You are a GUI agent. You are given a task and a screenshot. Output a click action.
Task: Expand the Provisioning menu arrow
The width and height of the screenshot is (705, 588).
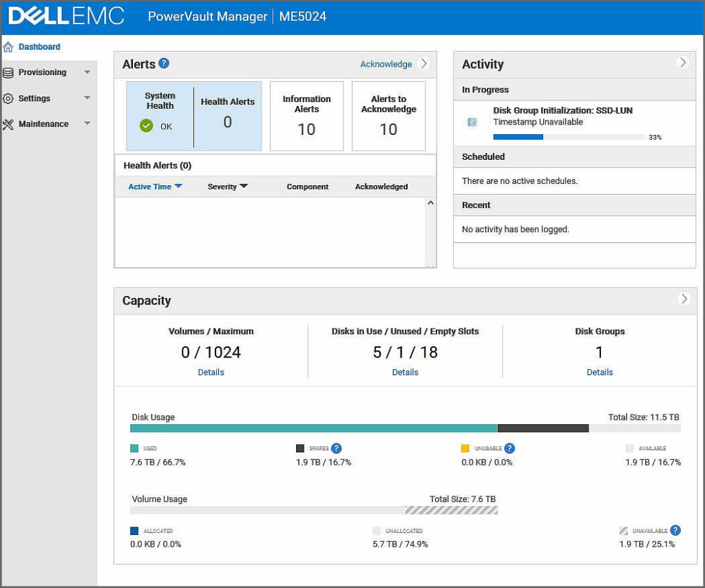[87, 72]
